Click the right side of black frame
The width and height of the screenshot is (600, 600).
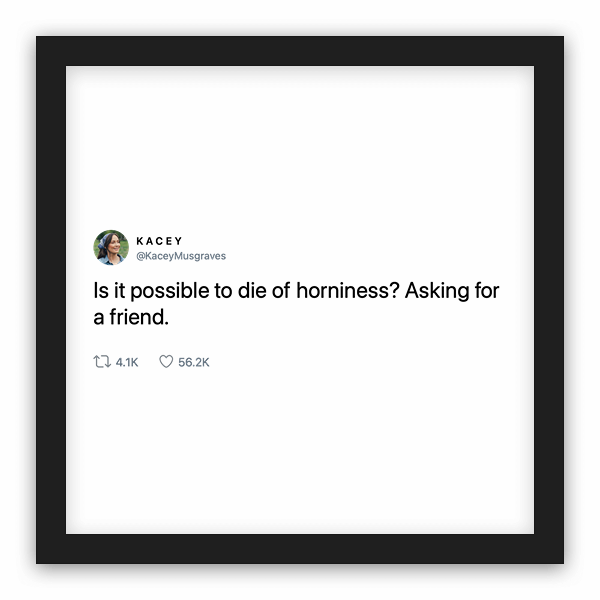pyautogui.click(x=549, y=300)
